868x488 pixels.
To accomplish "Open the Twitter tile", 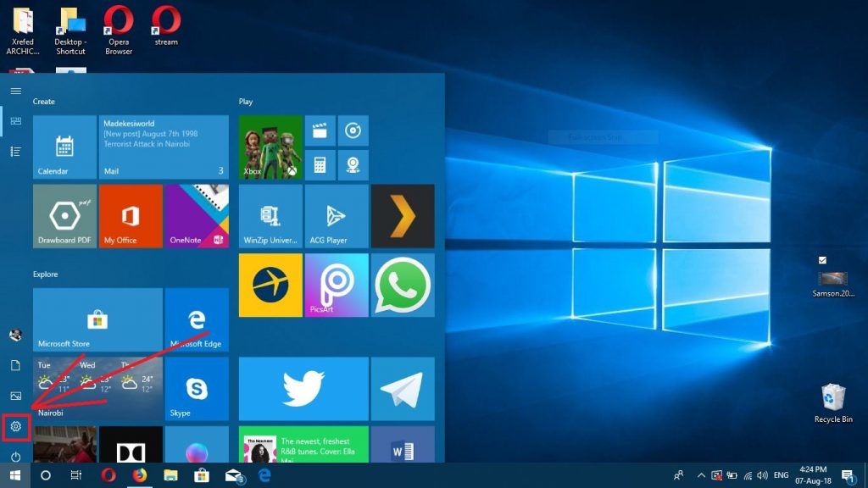I will pos(304,389).
